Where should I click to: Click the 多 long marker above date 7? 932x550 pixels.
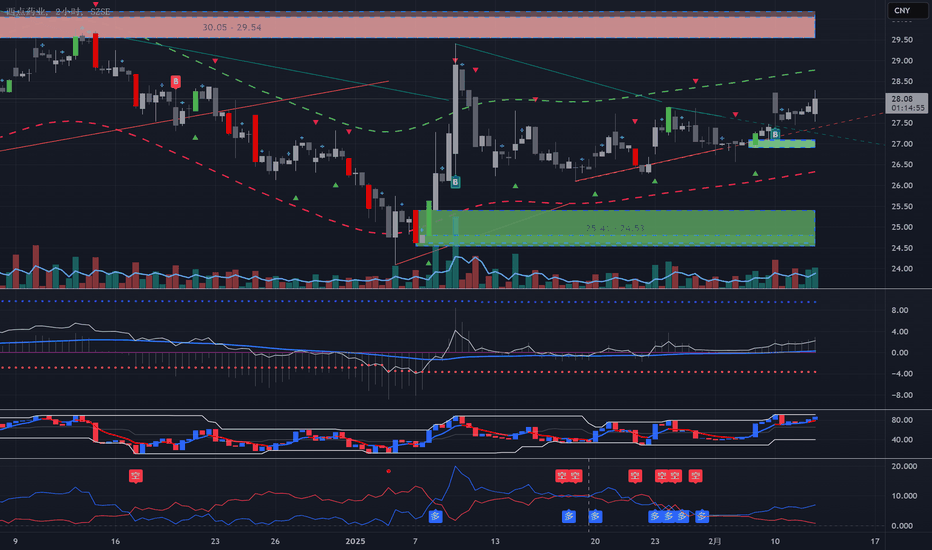[435, 516]
